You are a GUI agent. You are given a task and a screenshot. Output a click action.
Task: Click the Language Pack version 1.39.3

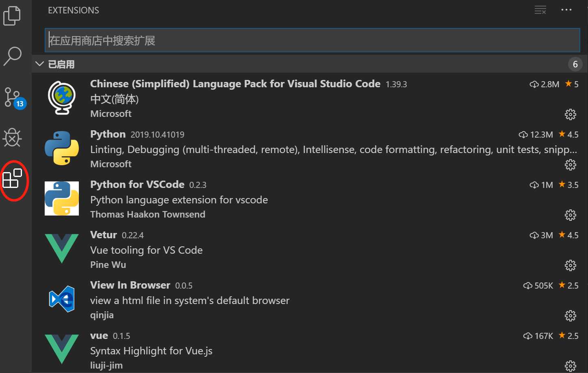(x=396, y=84)
